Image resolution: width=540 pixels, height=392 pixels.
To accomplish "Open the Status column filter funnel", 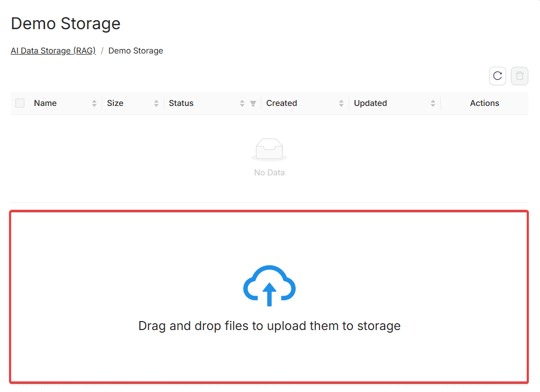I will coord(253,104).
